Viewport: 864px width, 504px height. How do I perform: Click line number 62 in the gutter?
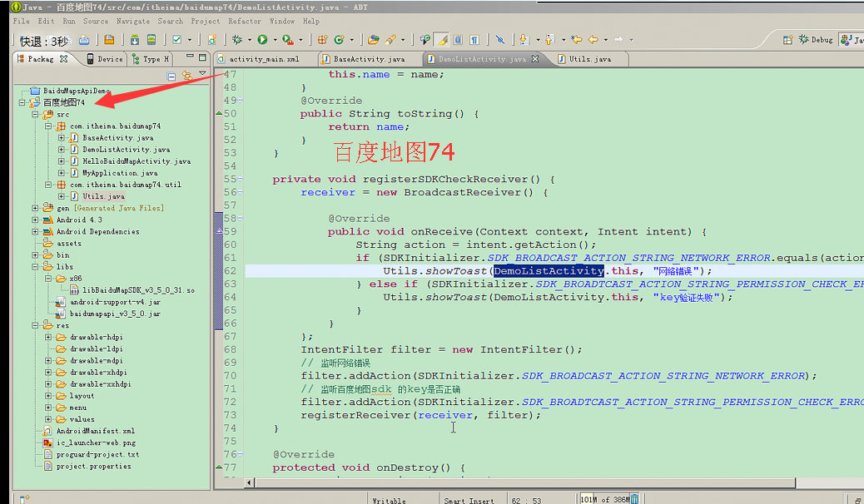pyautogui.click(x=230, y=271)
